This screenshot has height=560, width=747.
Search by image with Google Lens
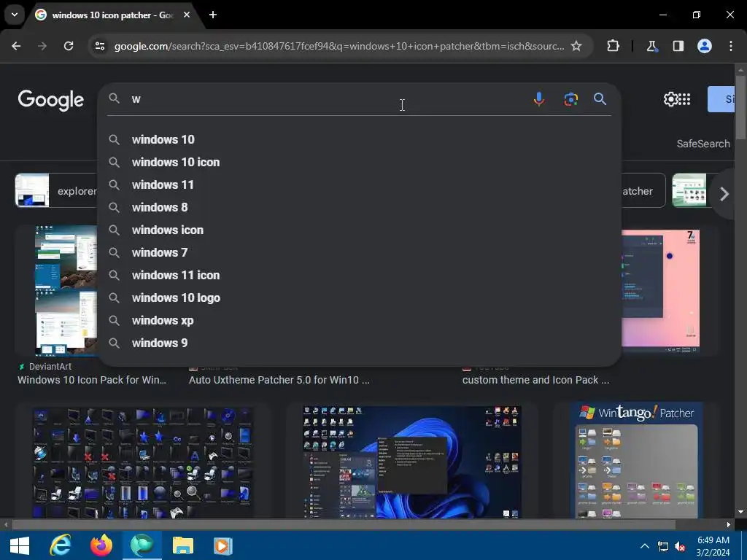click(570, 99)
